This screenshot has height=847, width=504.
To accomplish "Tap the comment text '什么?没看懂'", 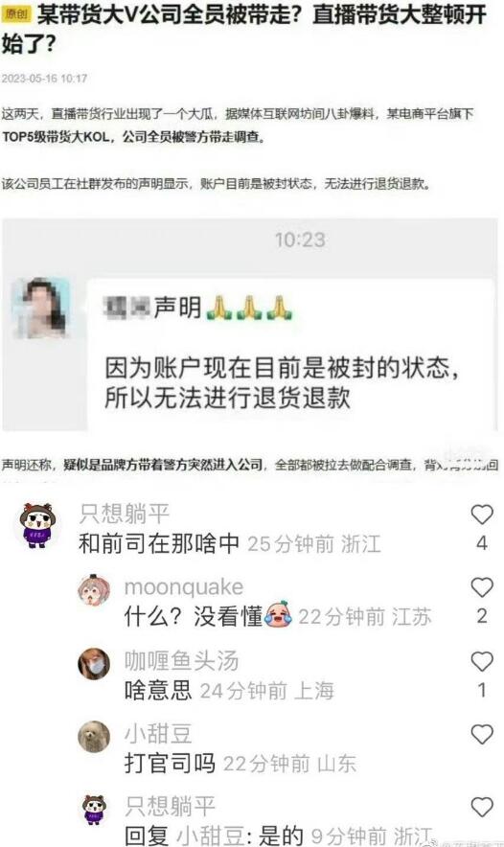I will pos(208,616).
